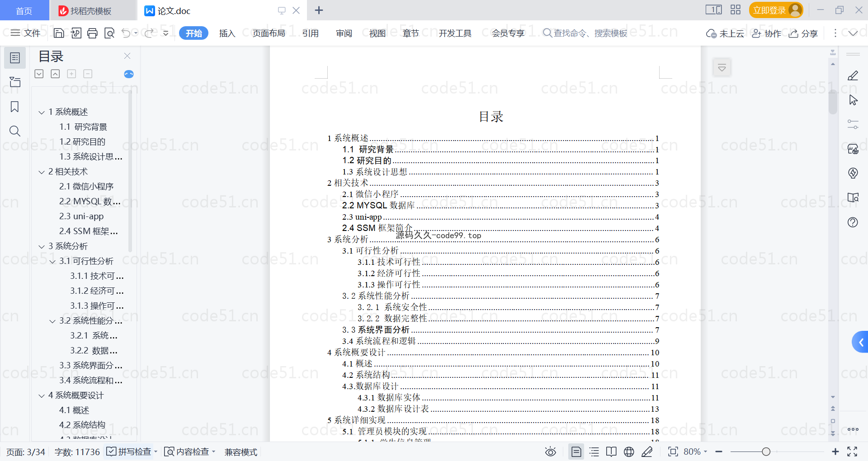Open the help question mark icon
This screenshot has width=868, height=461.
853,222
